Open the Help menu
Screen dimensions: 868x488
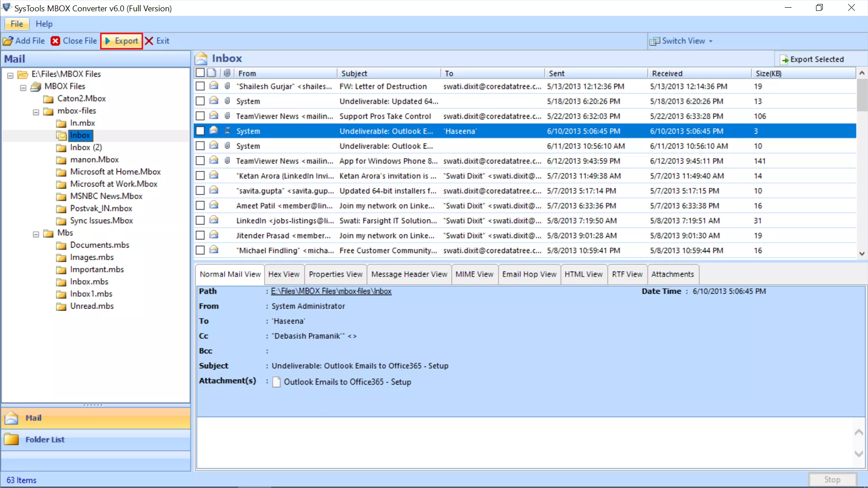point(43,24)
